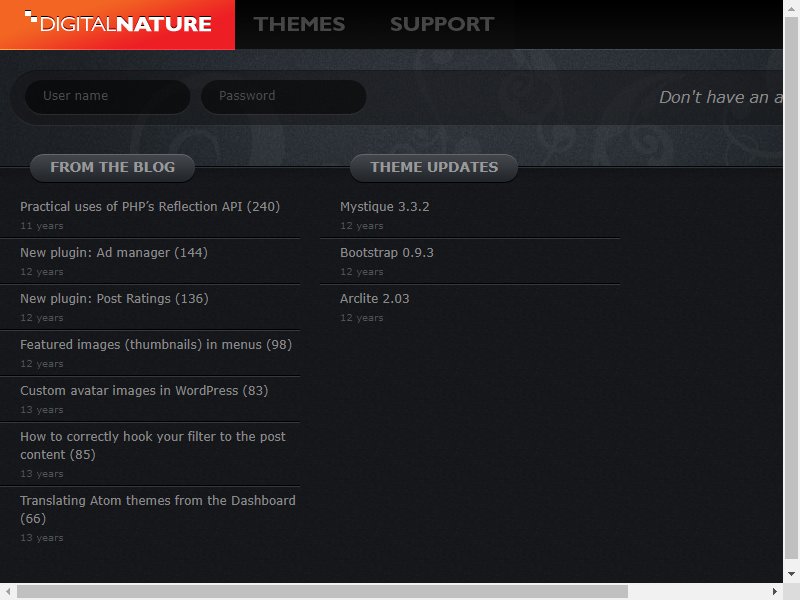Select the From the Blog heading tab
The height and width of the screenshot is (600, 800).
pyautogui.click(x=112, y=167)
